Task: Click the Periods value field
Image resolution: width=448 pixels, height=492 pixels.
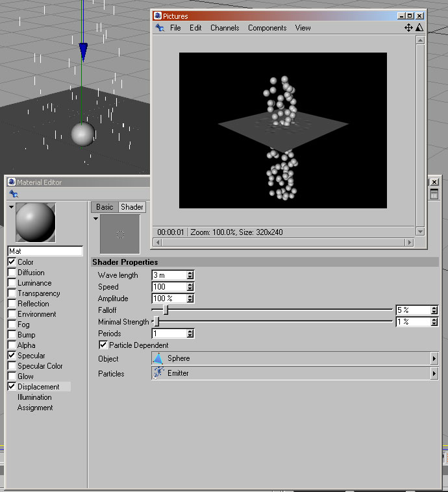Action: [169, 334]
